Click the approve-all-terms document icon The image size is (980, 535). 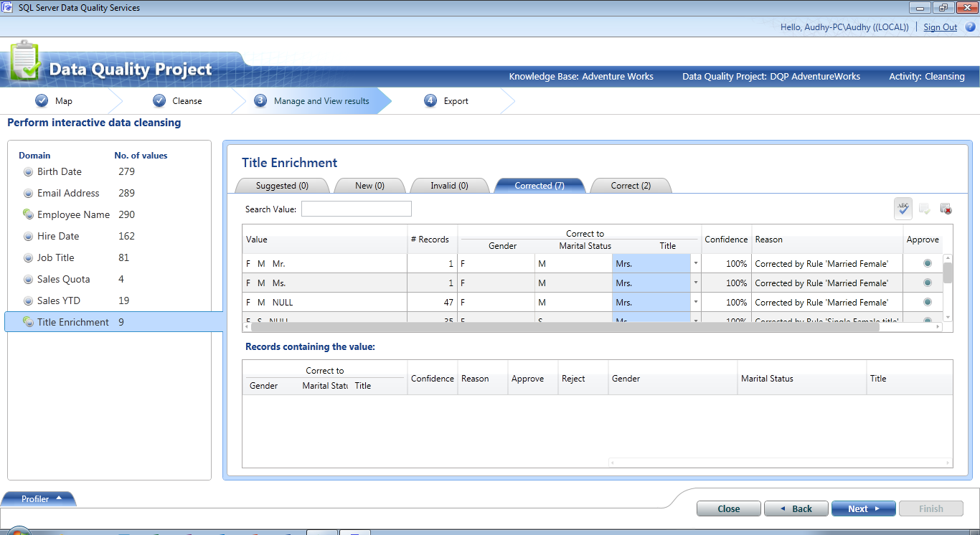[x=924, y=208]
